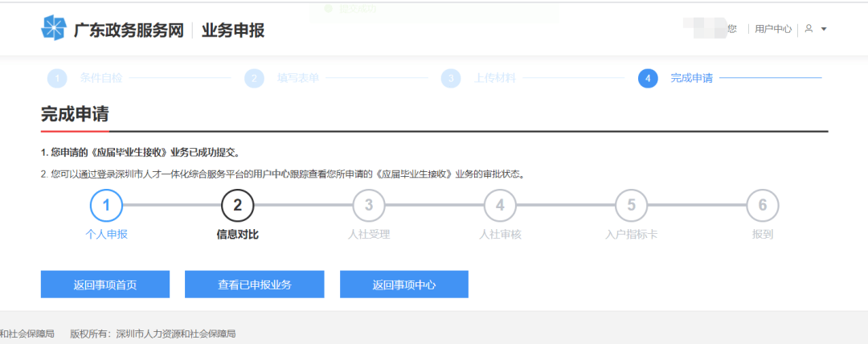Screen dimensions: 868x344
Task: Click the 报到 stage label
Action: tap(762, 235)
